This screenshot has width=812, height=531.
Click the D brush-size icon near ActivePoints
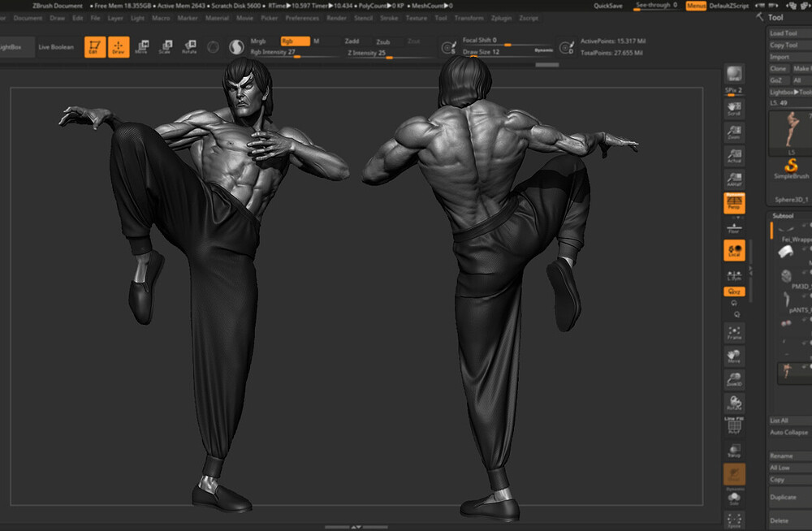pos(567,48)
